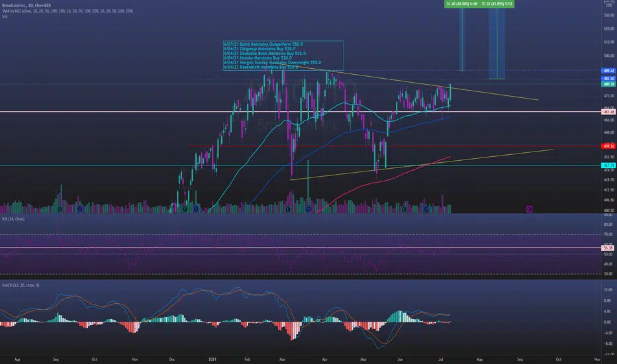Select the RSI (14, close) legend
Screen dimensions: 617x364
[x=13, y=219]
